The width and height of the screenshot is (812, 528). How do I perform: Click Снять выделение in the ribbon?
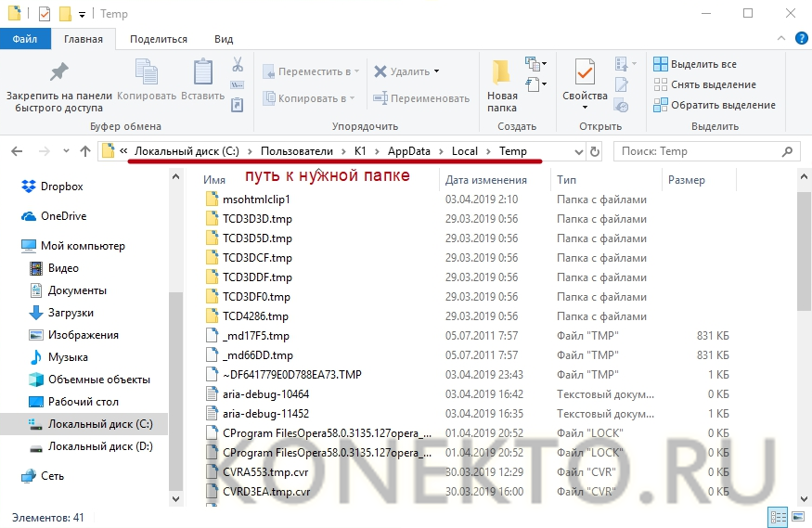(704, 84)
